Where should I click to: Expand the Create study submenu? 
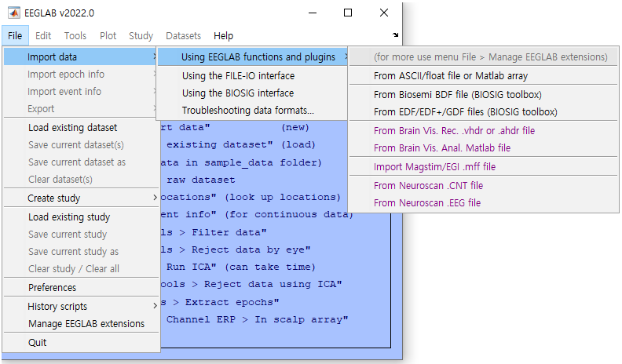point(81,198)
